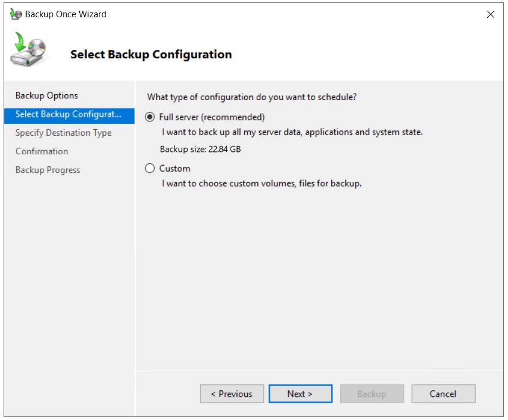
Task: Click the Backup size 22.84 GB label
Action: click(x=200, y=149)
